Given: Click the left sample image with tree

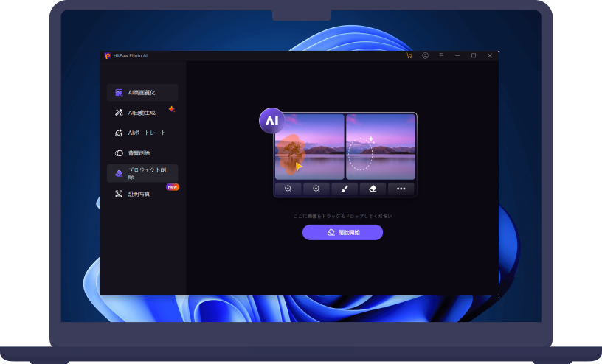Looking at the screenshot, I should pyautogui.click(x=310, y=147).
